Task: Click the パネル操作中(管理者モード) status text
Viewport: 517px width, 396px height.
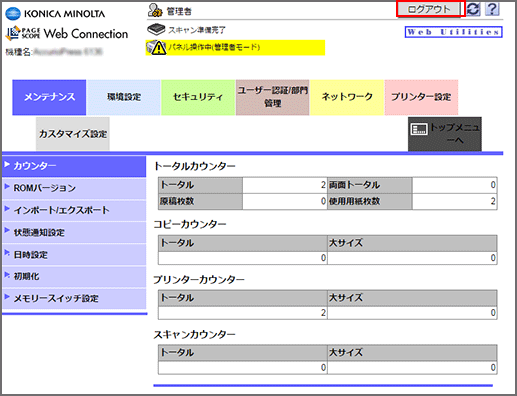Action: coord(214,47)
